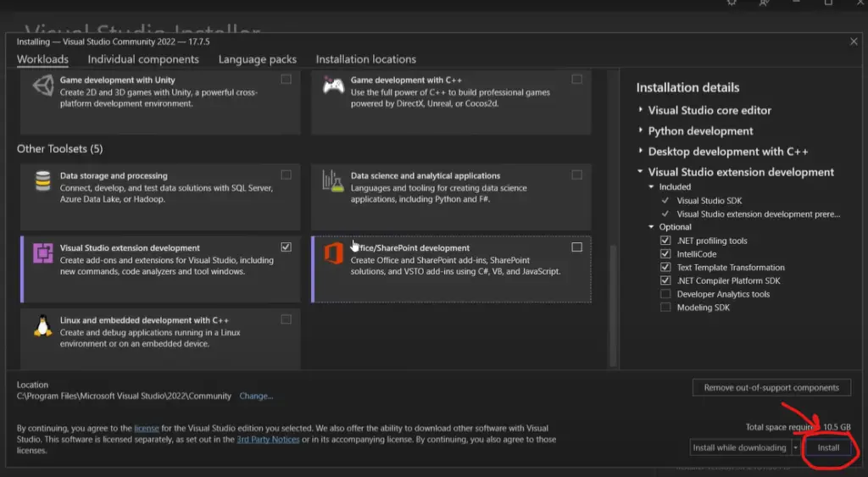Select Install while downloading option box

[x=740, y=447]
